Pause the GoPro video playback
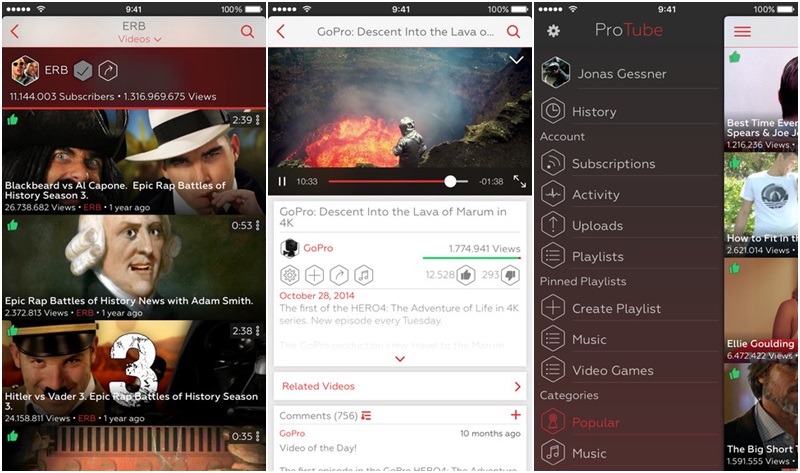The height and width of the screenshot is (473, 800). tap(282, 182)
